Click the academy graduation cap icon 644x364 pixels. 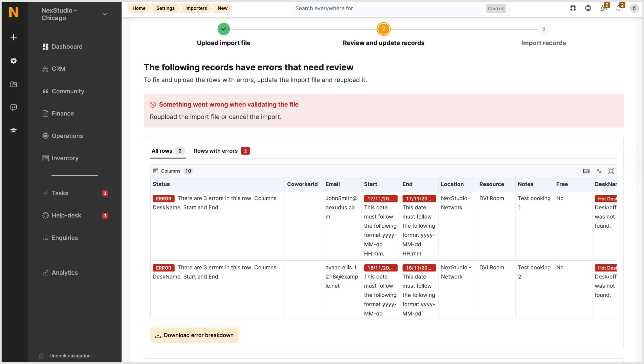(13, 130)
